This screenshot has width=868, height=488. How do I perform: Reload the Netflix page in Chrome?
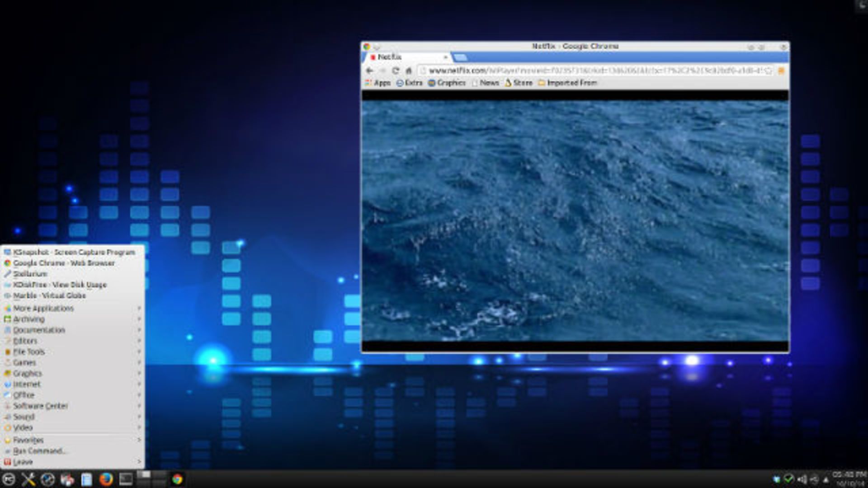(x=396, y=70)
